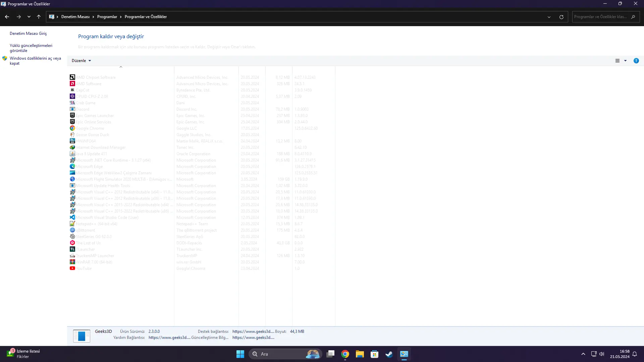Click the Discord icon in the list
644x362 pixels.
72,109
